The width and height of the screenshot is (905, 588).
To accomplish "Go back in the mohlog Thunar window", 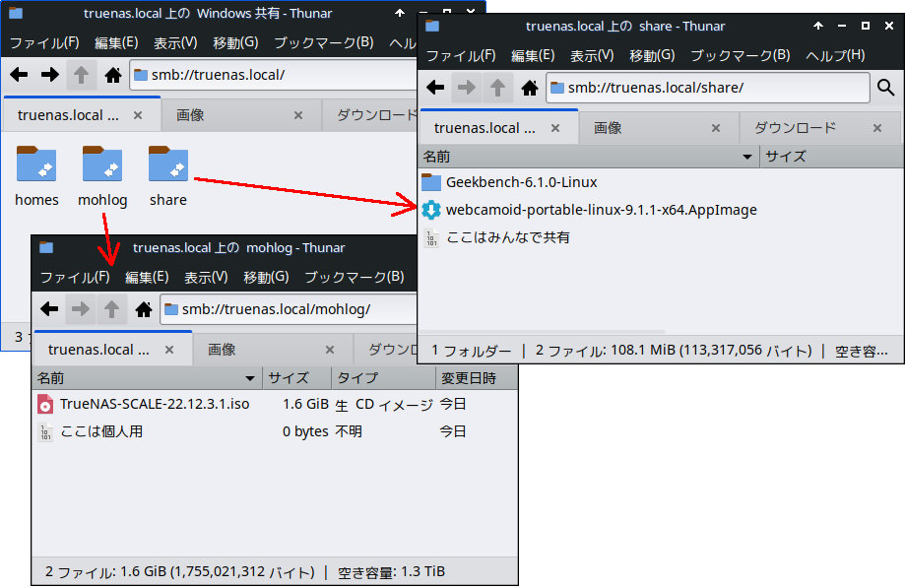I will coord(49,309).
